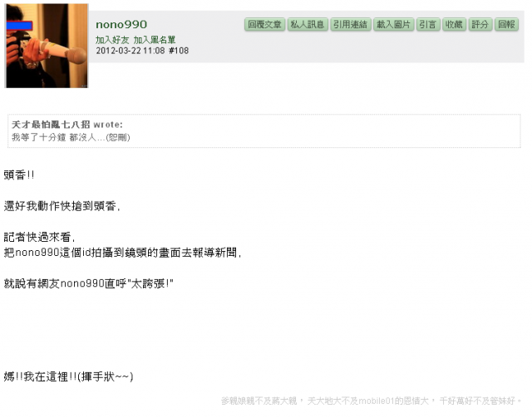This screenshot has height=418, width=532.
Task: Open the #108 post permalink
Action: [x=179, y=51]
